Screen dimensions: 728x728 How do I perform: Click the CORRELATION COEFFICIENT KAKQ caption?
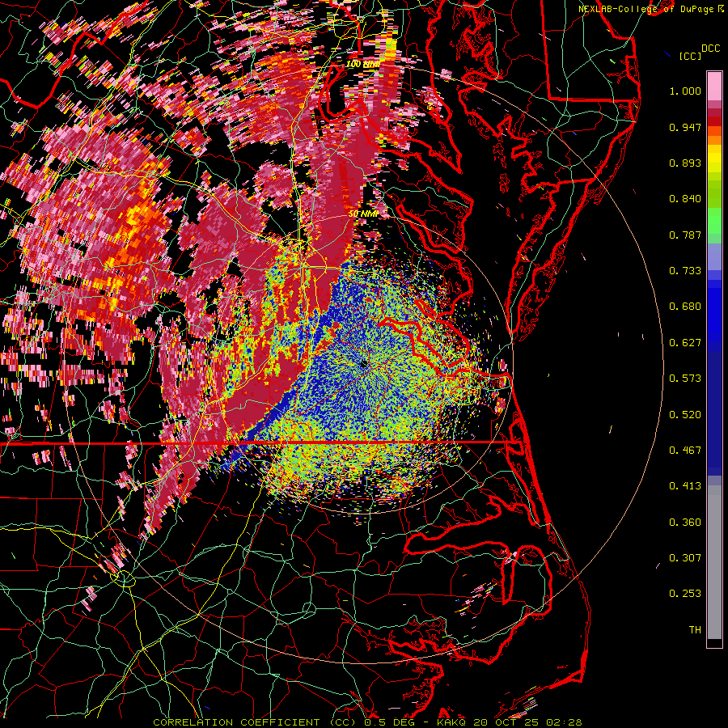(x=367, y=722)
